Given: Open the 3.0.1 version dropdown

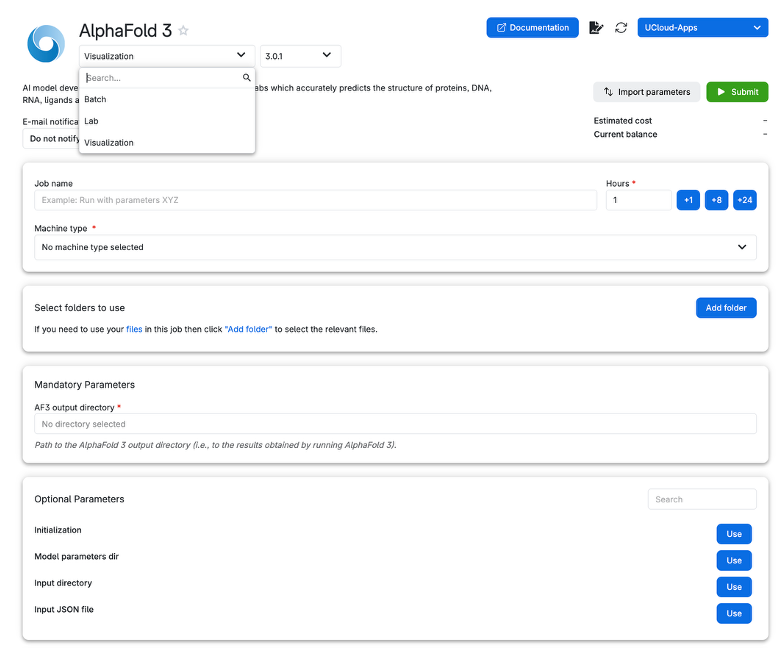Looking at the screenshot, I should (x=300, y=56).
